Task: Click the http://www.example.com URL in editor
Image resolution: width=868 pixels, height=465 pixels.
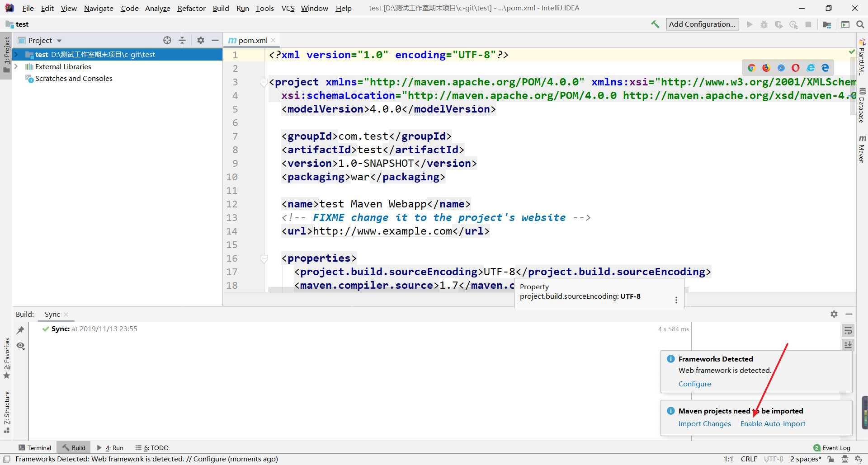Action: pos(382,231)
